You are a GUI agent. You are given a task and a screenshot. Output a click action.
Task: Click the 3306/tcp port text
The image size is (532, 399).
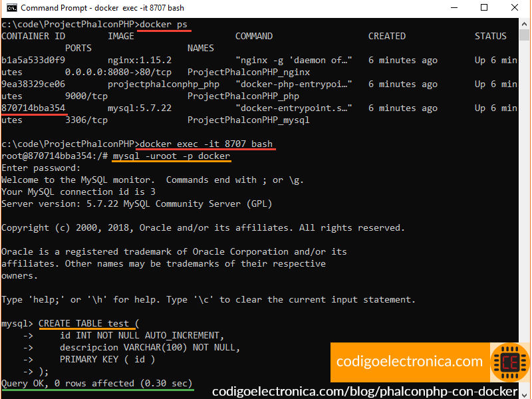(86, 120)
